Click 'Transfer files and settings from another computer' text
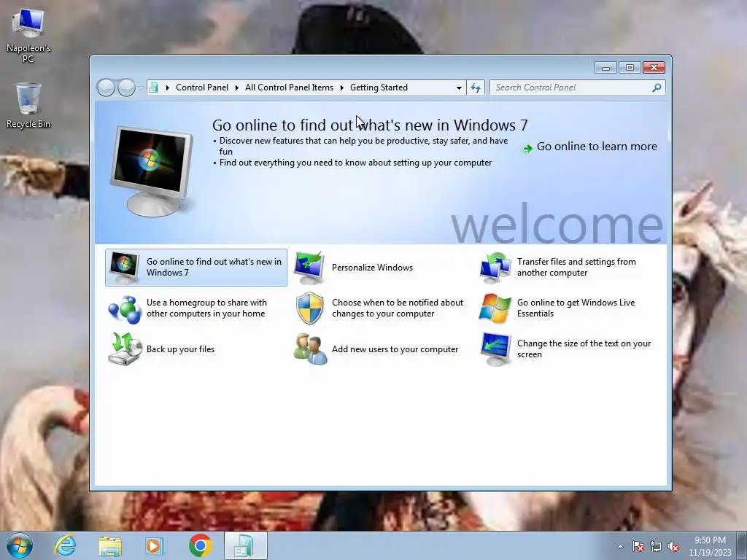The image size is (747, 560). (x=576, y=267)
